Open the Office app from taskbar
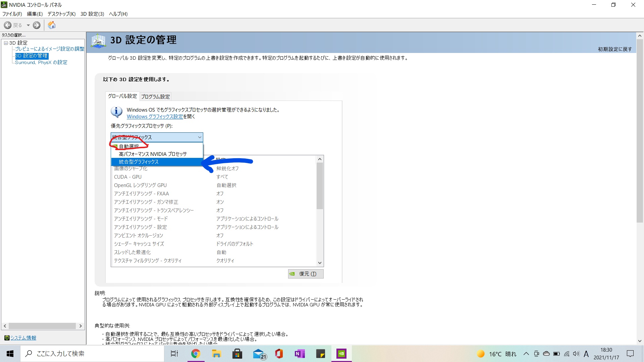 tap(279, 354)
